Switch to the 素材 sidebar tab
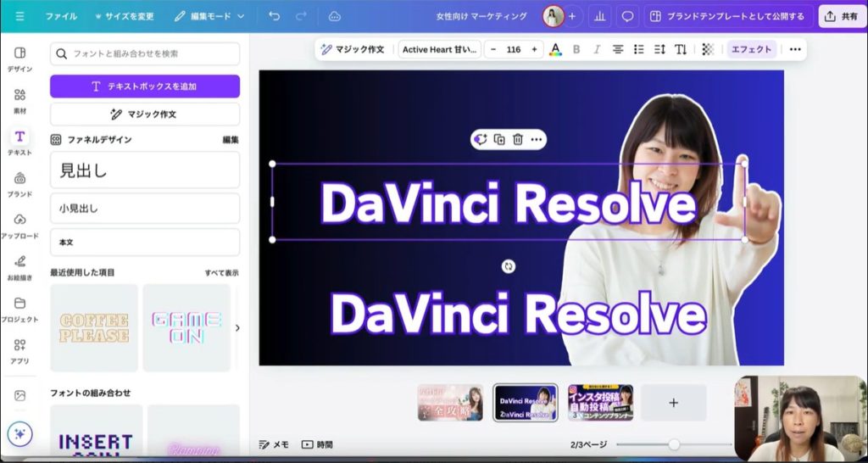 (19, 100)
